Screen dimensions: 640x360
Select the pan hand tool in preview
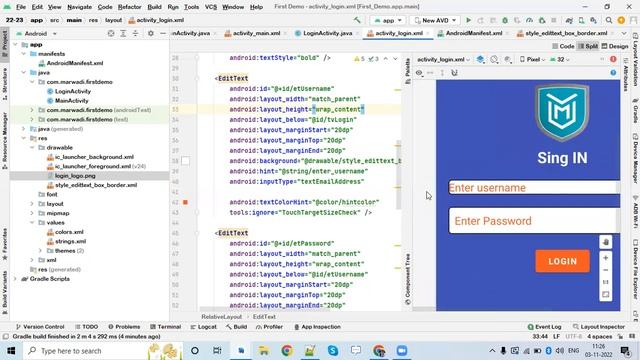tap(606, 242)
